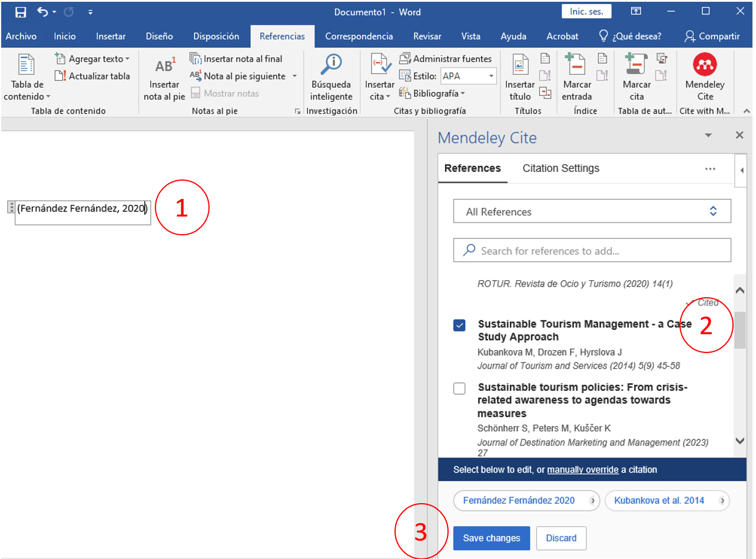The image size is (756, 559).
Task: Open the Insertar cita menu
Action: click(x=379, y=78)
